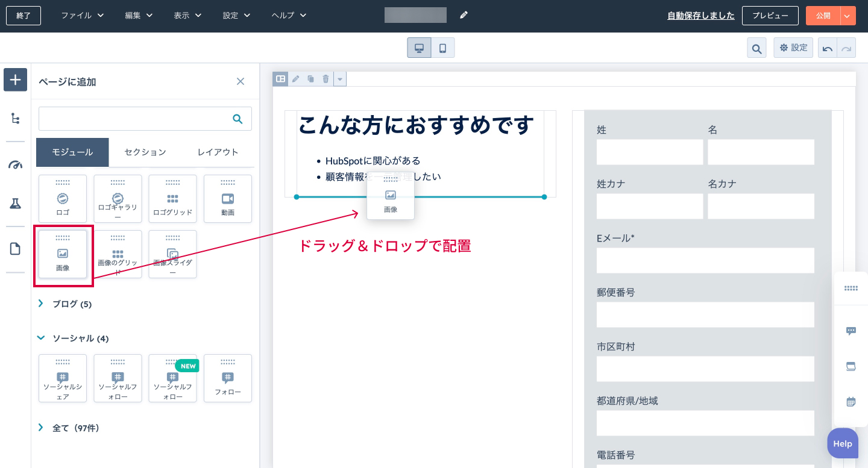
Task: Select the ロゴ module card
Action: click(x=63, y=199)
